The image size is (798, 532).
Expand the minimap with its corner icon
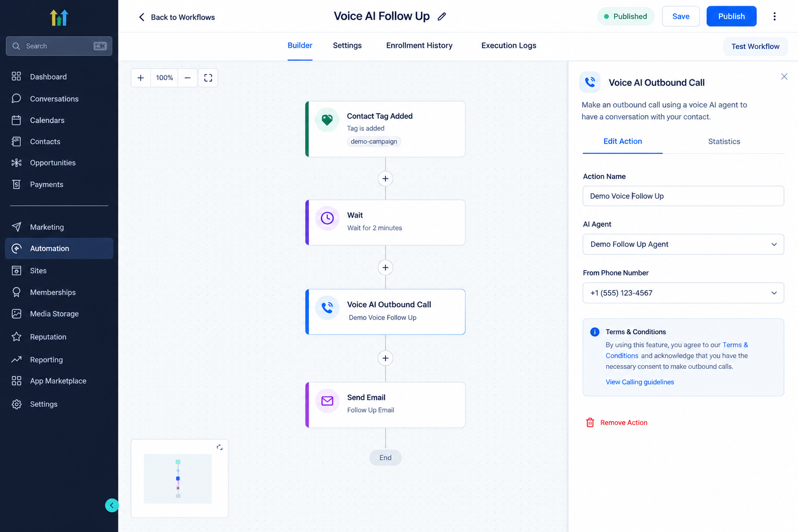(220, 447)
